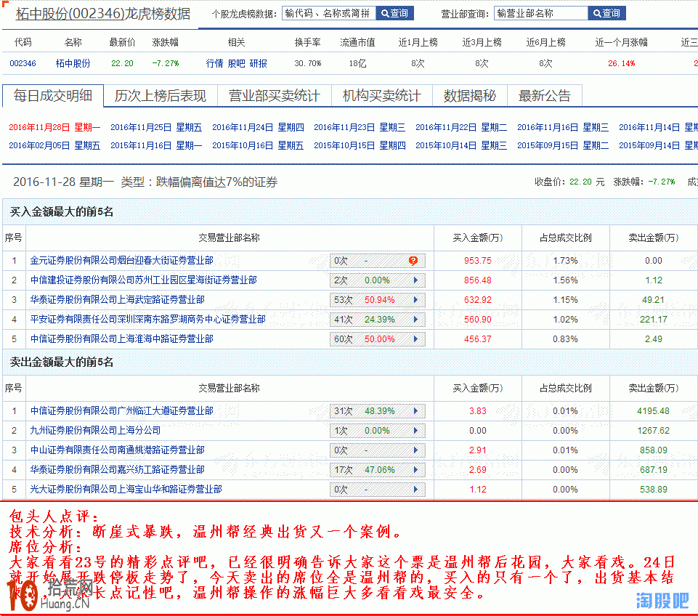Click the 近一个月涨幅 value 26.14%

(x=622, y=63)
